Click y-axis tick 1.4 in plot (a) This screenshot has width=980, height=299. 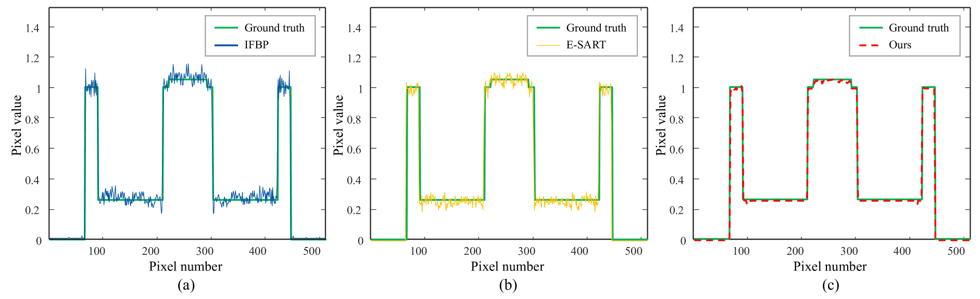(32, 28)
